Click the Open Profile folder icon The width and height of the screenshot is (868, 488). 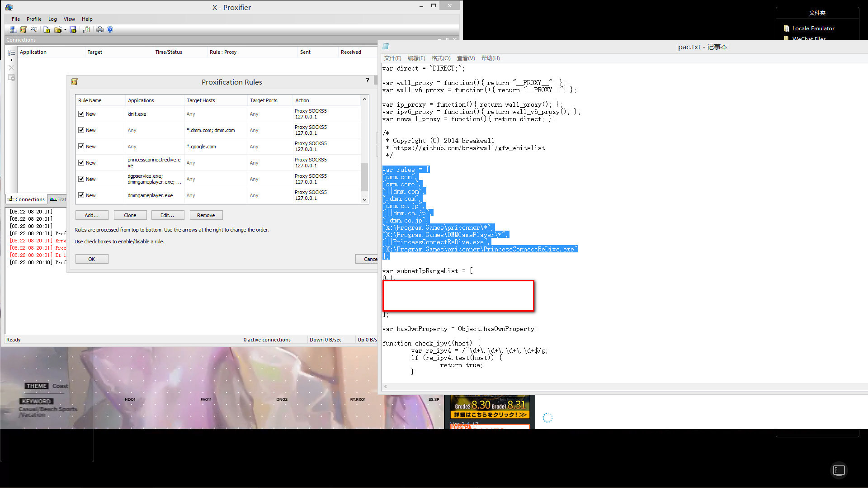57,30
